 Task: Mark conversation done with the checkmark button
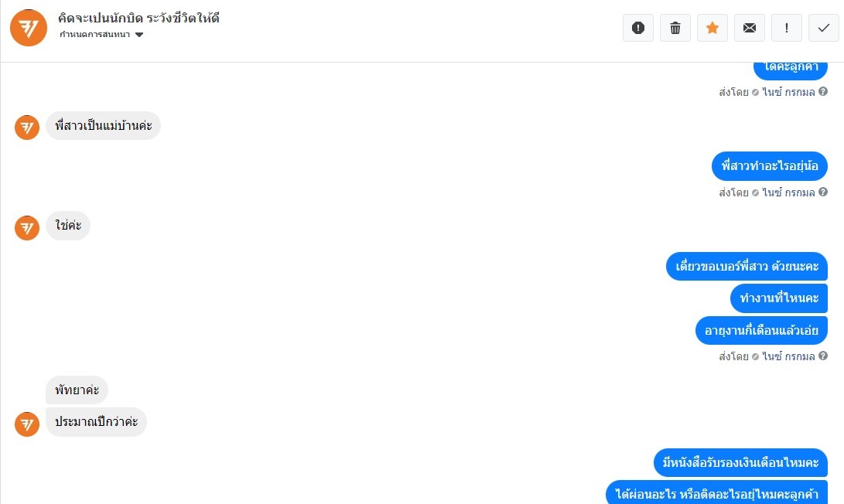824,28
